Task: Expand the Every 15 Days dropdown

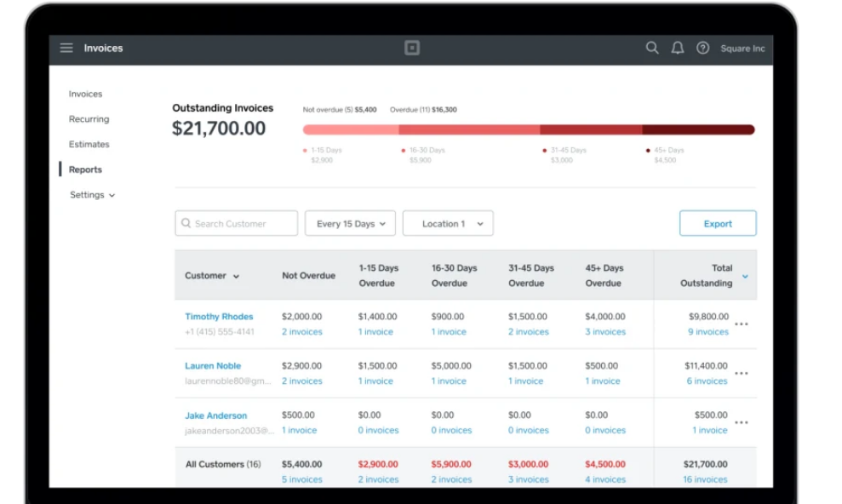Action: [x=350, y=224]
